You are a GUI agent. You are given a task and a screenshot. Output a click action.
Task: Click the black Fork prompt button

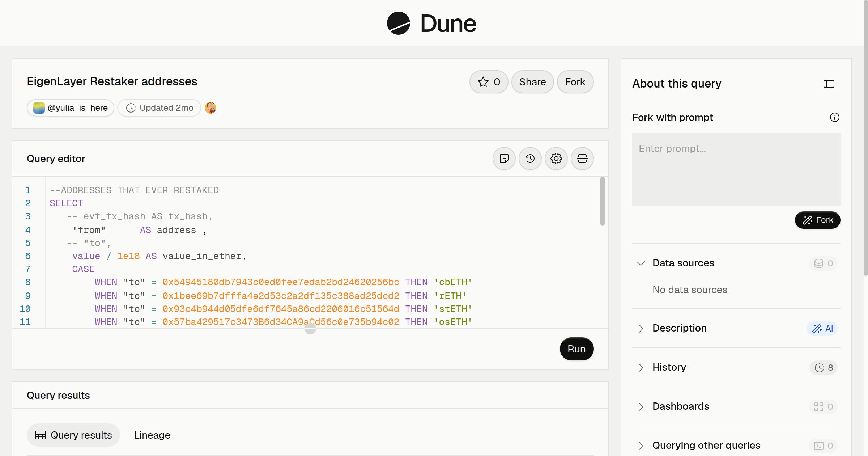[817, 220]
